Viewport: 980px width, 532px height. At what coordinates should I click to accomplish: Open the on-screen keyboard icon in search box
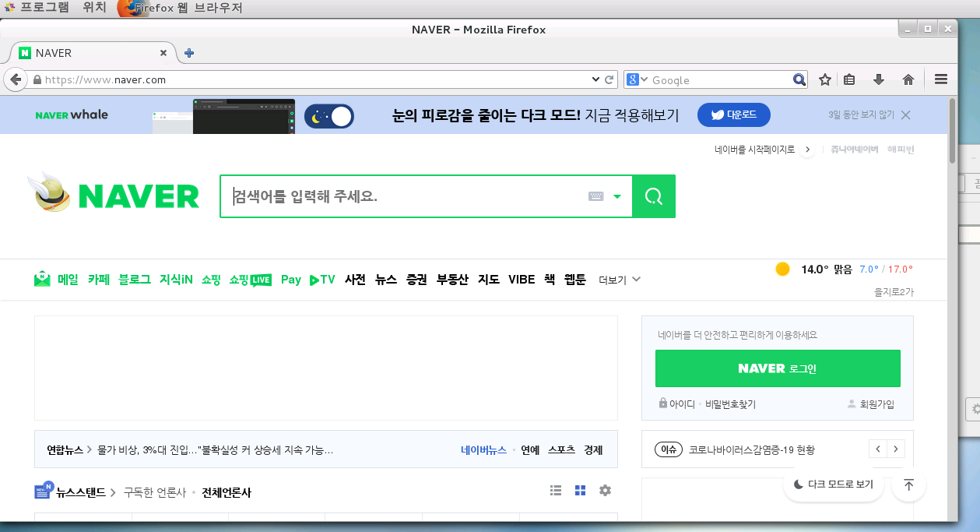click(596, 196)
